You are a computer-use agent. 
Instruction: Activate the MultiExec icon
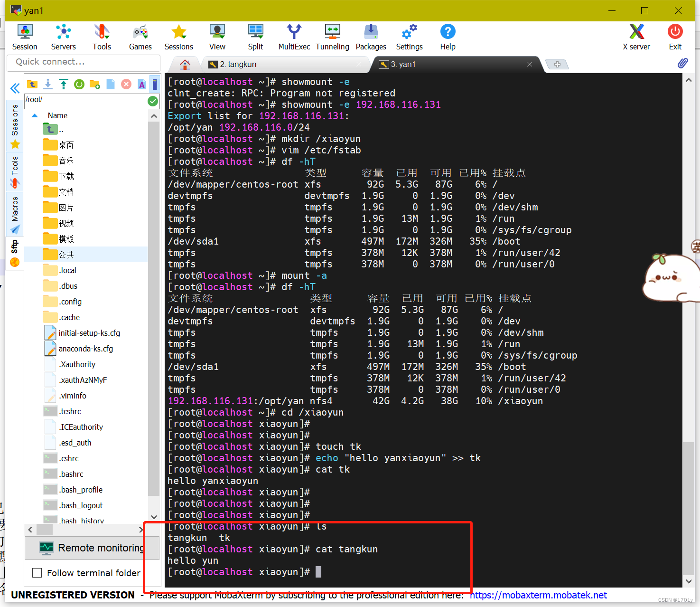pyautogui.click(x=294, y=37)
